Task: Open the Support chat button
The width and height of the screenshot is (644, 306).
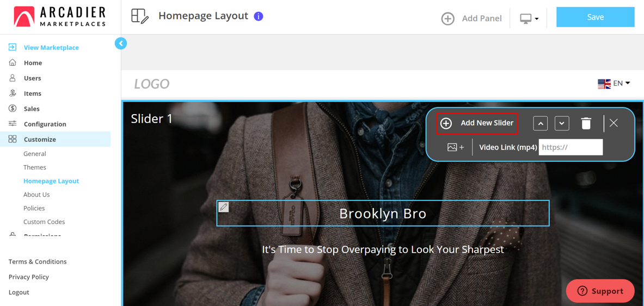Action: (600, 291)
